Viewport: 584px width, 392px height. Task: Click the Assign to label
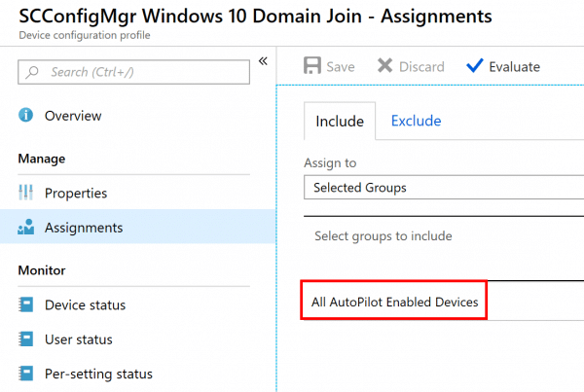330,162
